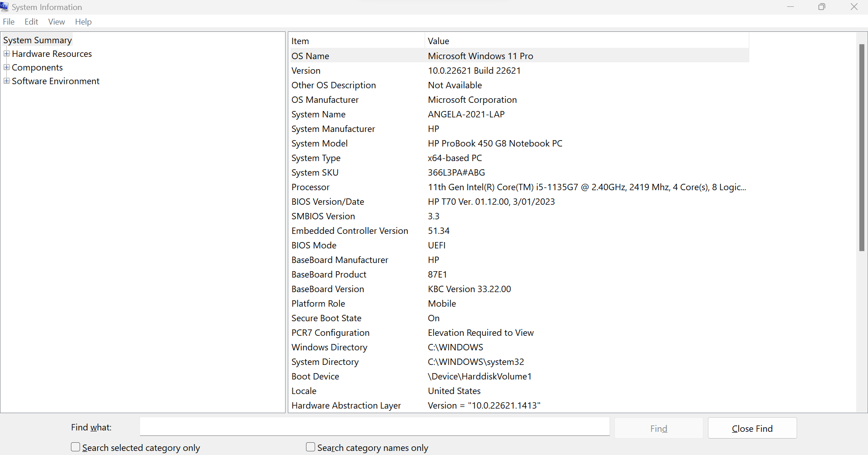
Task: Select the PCR7 Configuration row
Action: pos(520,333)
